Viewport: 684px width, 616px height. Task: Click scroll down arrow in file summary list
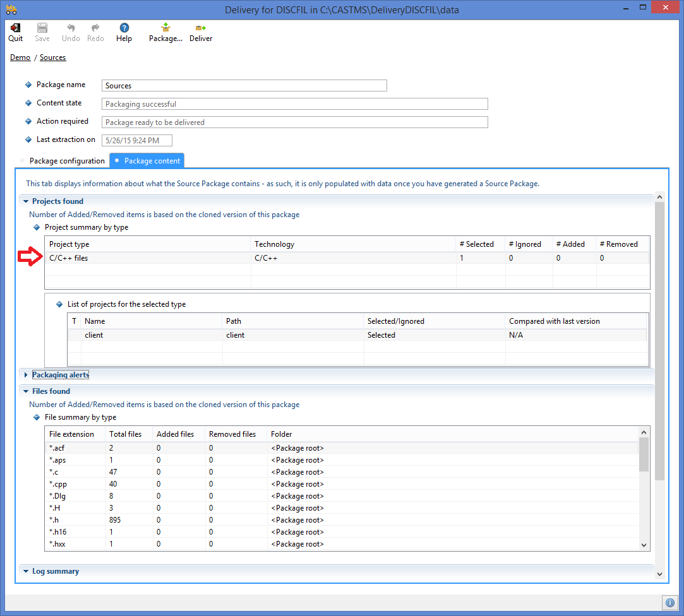click(644, 545)
